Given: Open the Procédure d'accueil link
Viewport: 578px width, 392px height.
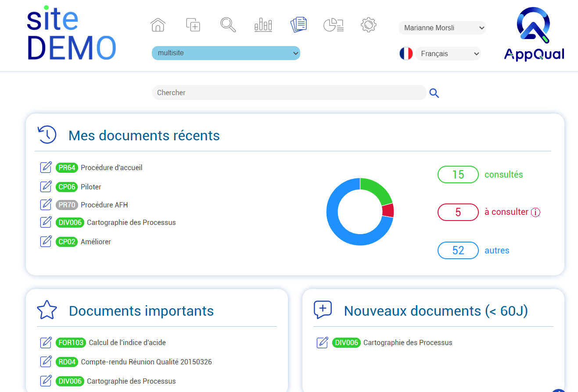Looking at the screenshot, I should pos(111,167).
